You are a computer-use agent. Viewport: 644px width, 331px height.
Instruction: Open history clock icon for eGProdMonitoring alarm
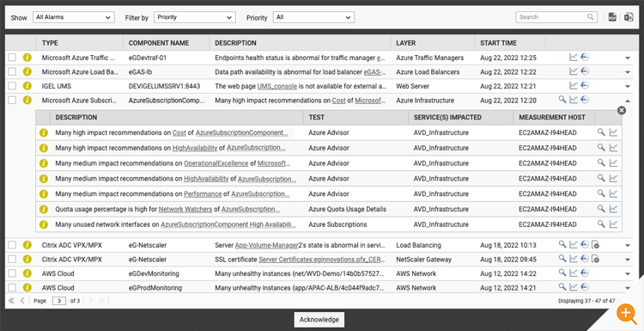[585, 287]
